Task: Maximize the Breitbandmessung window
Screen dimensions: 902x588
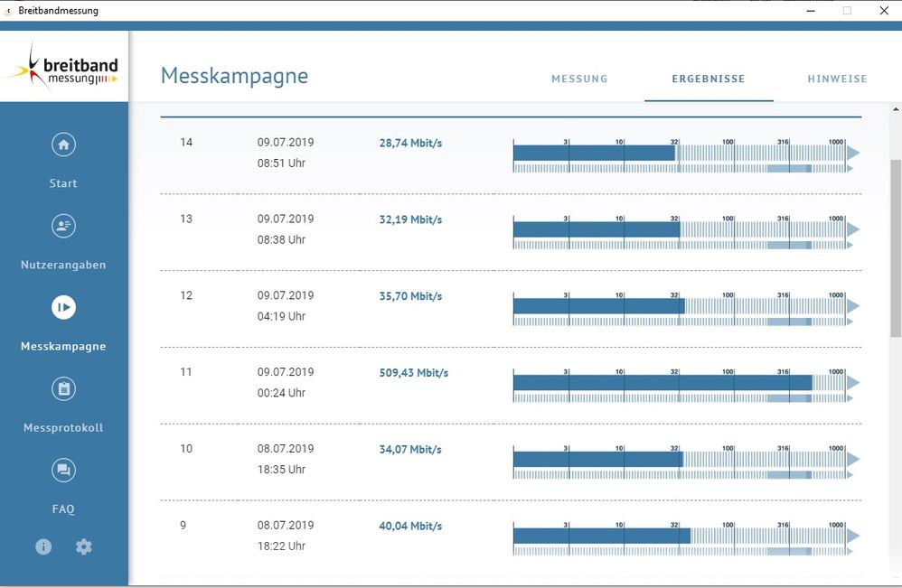Action: [x=847, y=11]
